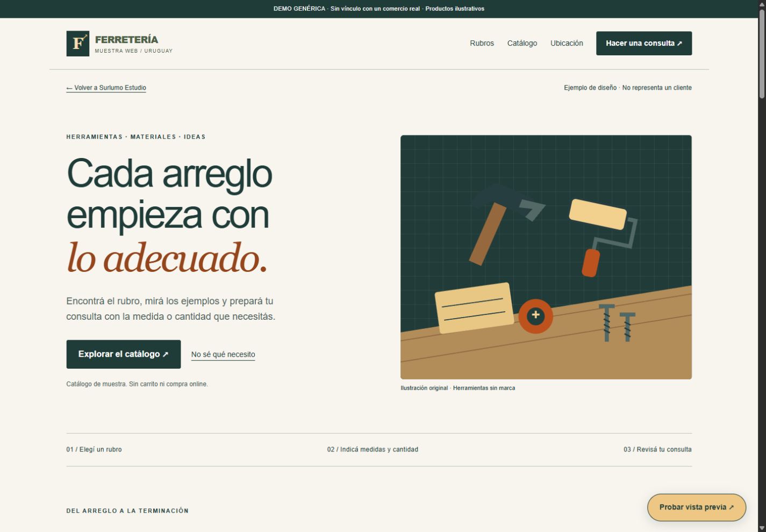The height and width of the screenshot is (532, 766).
Task: Click the Hacer una consulta button
Action: 644,44
